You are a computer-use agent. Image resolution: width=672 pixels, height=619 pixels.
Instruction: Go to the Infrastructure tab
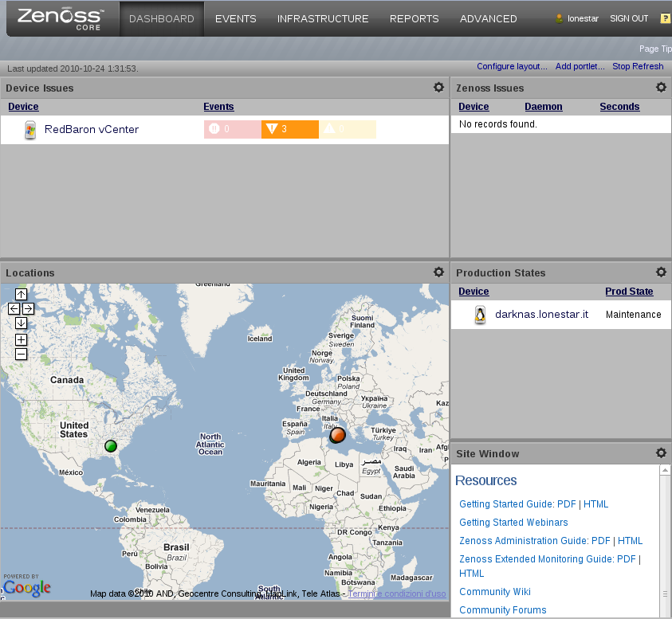point(323,19)
